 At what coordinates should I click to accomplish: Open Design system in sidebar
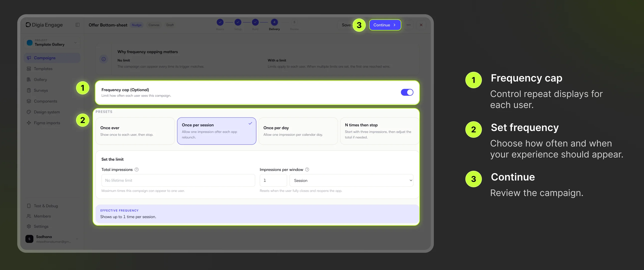[52, 112]
